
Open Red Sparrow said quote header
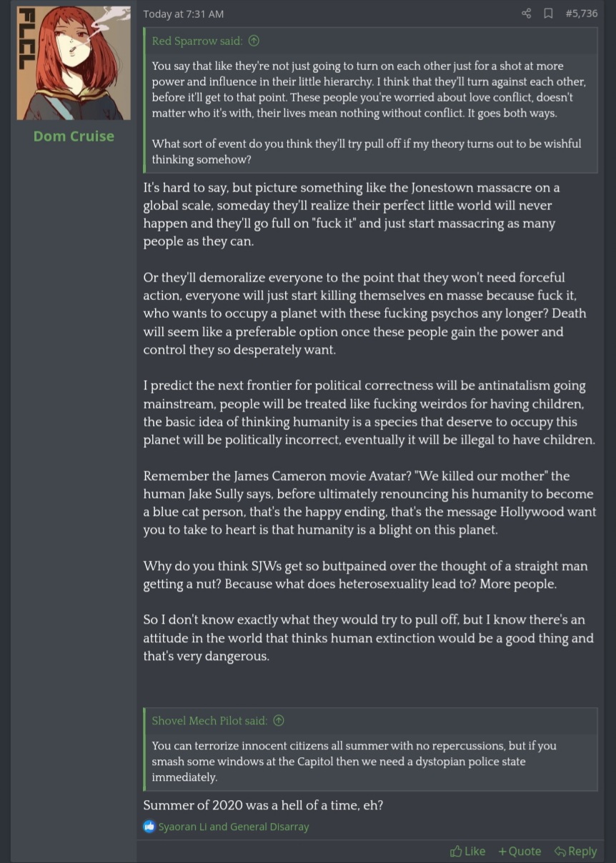click(197, 41)
